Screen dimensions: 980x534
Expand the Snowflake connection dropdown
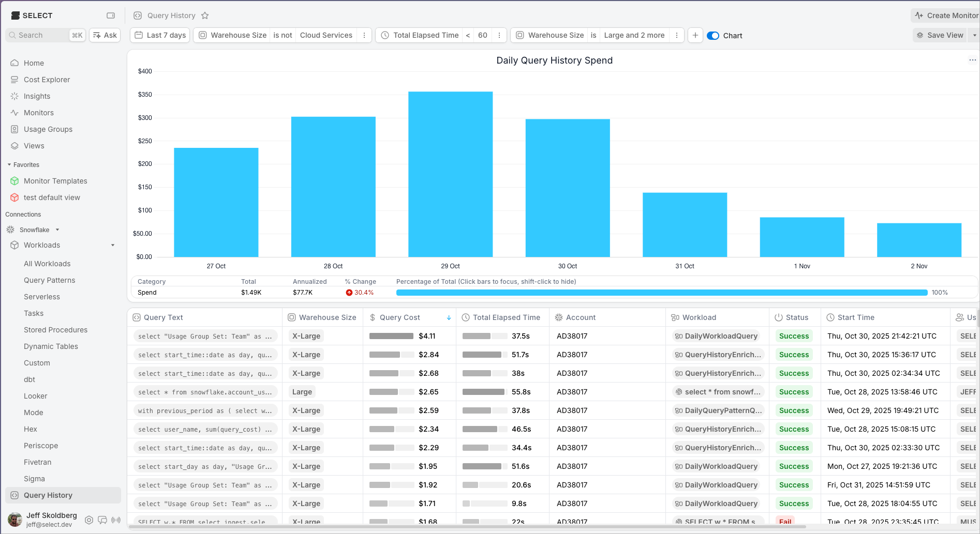[57, 230]
